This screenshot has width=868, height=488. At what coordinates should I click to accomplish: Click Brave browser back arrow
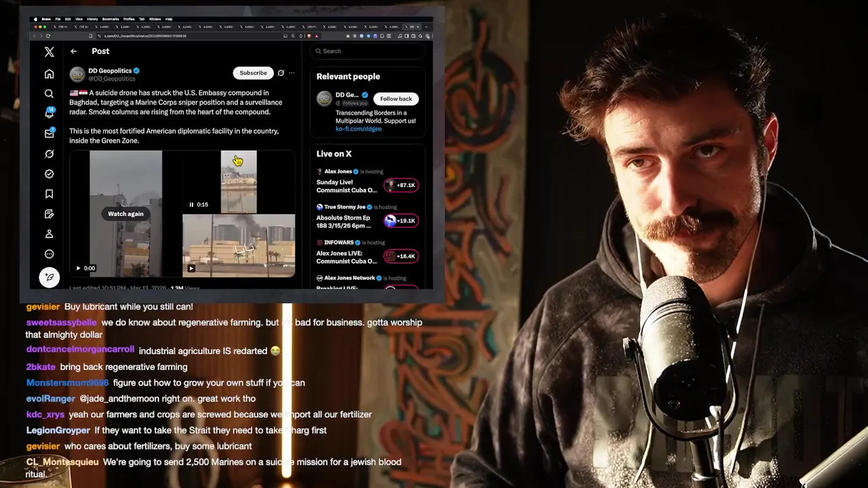(x=34, y=36)
